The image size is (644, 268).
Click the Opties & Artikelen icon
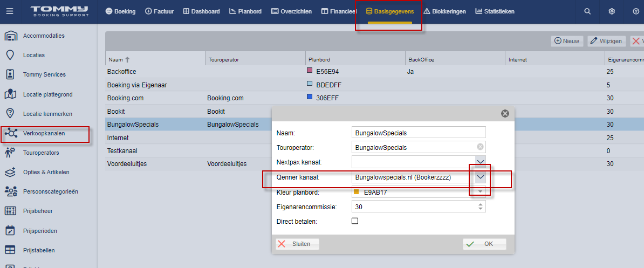tap(10, 172)
